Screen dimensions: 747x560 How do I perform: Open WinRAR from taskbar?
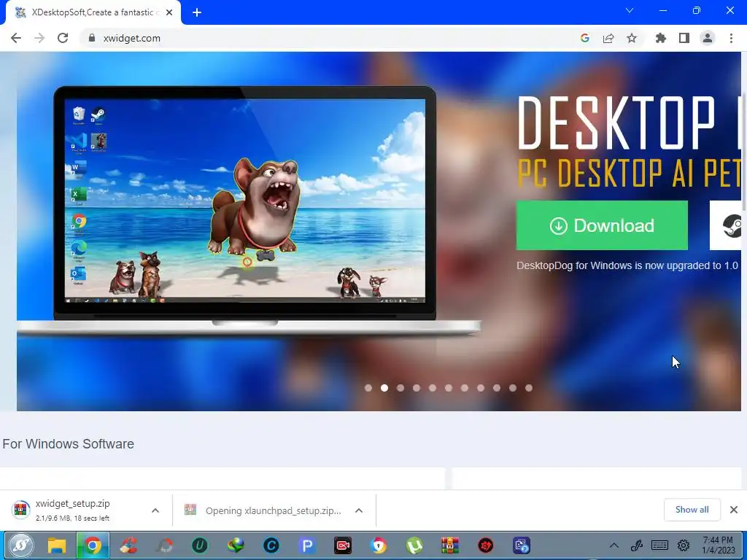click(x=449, y=545)
